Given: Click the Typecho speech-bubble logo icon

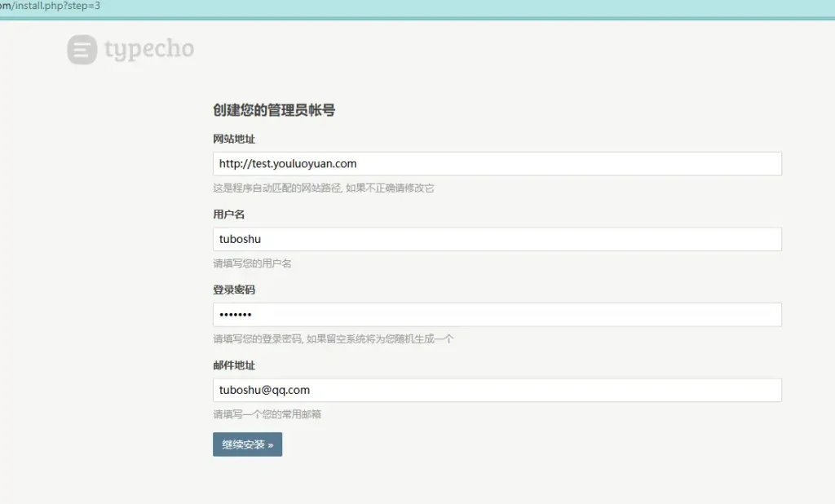Looking at the screenshot, I should (x=82, y=50).
